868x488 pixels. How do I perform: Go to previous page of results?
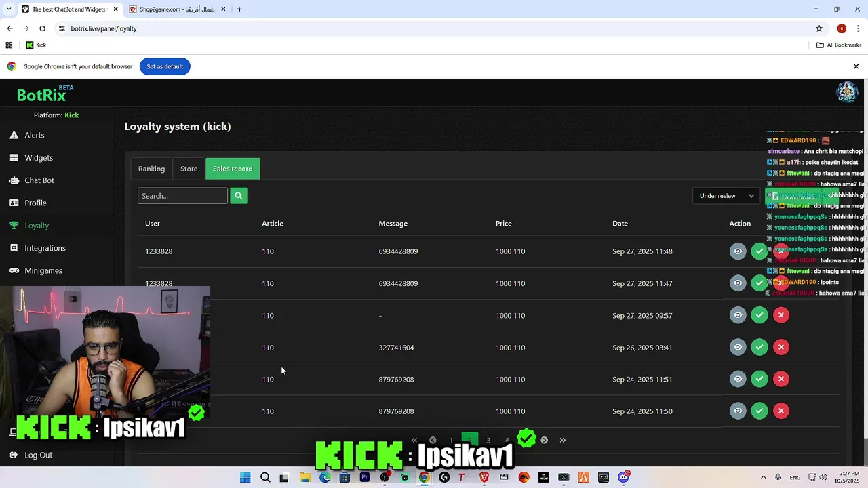433,440
